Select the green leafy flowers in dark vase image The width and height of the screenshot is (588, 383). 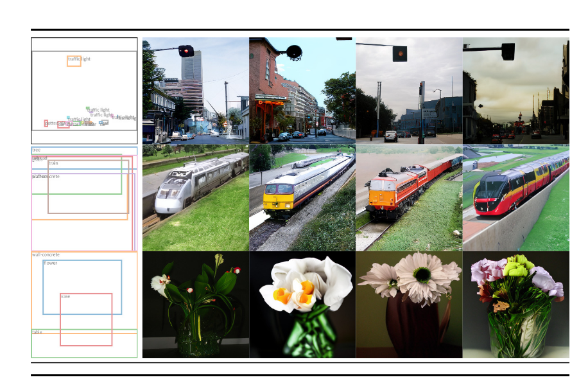[x=196, y=305]
